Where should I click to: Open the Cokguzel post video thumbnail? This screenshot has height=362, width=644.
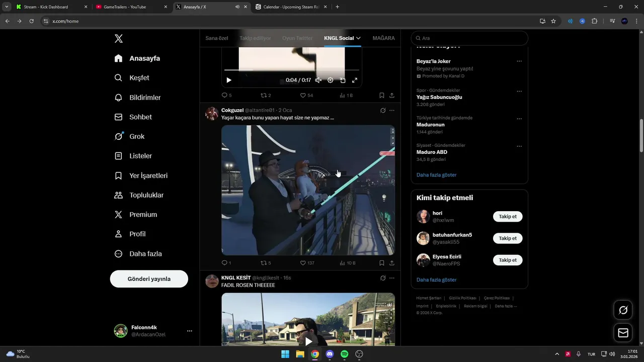(x=308, y=190)
